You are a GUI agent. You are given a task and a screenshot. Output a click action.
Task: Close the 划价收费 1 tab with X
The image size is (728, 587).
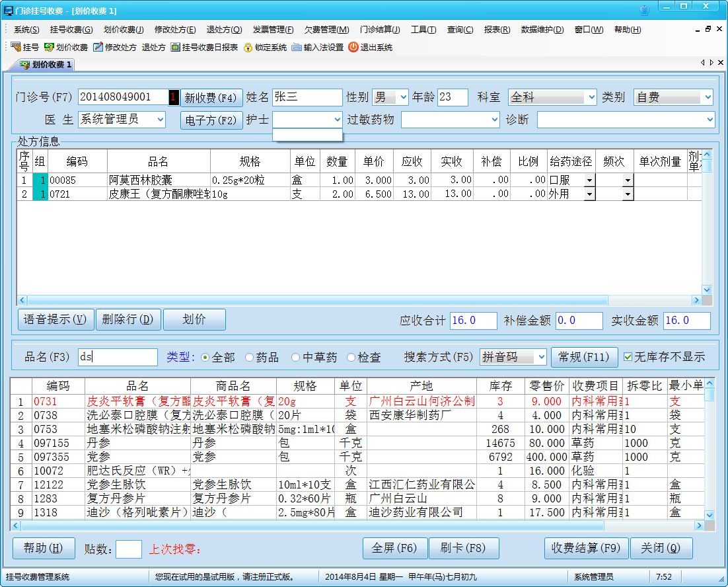tap(721, 62)
